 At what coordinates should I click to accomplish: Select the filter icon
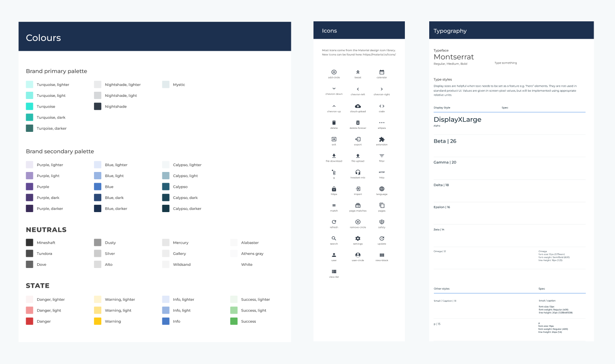381,155
